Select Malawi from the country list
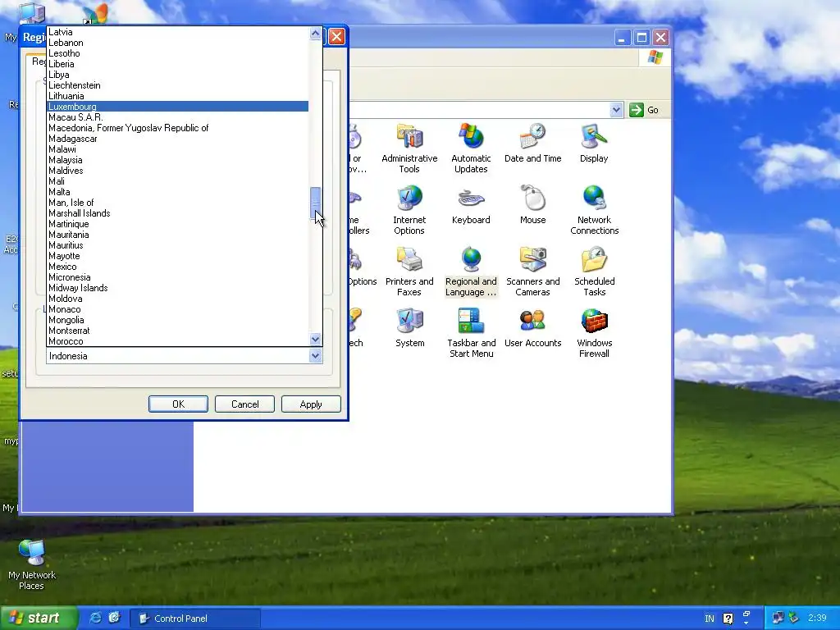The height and width of the screenshot is (630, 840). point(178,149)
